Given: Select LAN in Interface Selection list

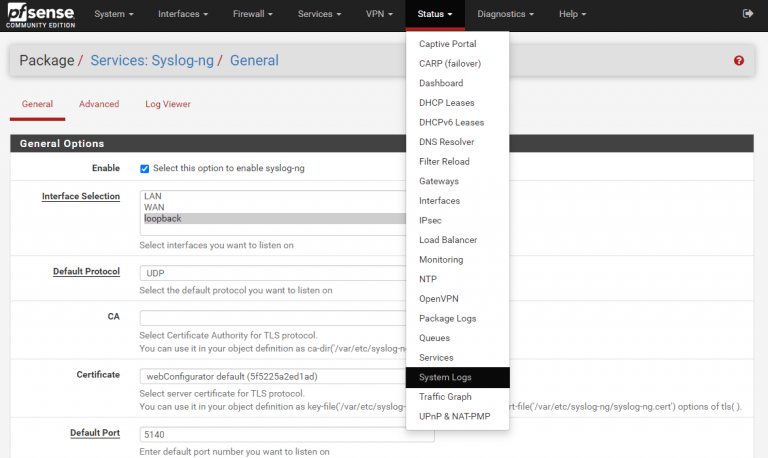Looking at the screenshot, I should click(152, 196).
